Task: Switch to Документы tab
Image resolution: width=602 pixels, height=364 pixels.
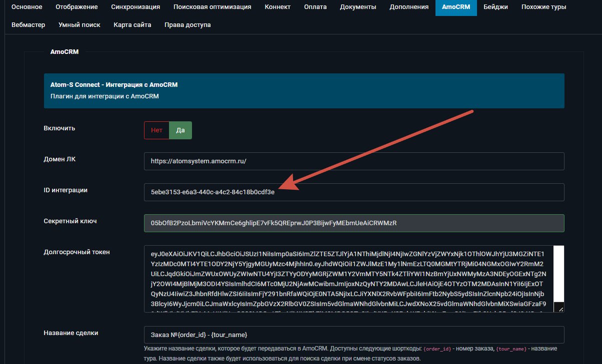Action: click(358, 7)
